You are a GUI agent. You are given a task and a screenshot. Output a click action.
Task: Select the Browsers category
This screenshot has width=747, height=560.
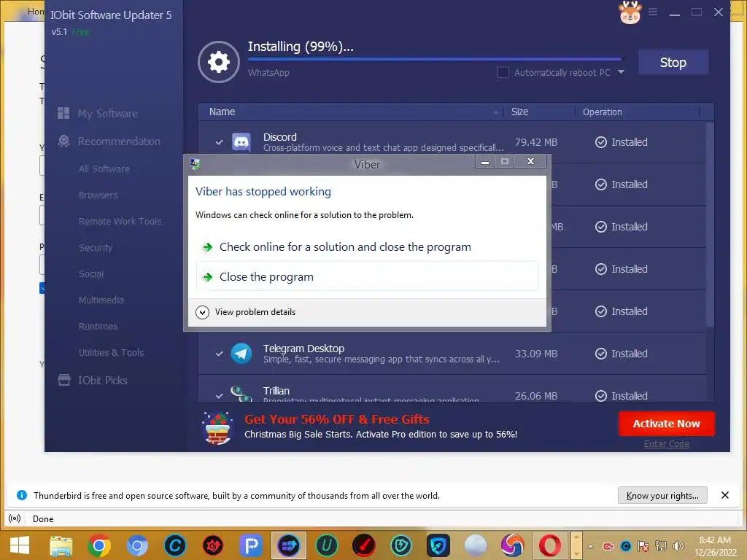(98, 195)
